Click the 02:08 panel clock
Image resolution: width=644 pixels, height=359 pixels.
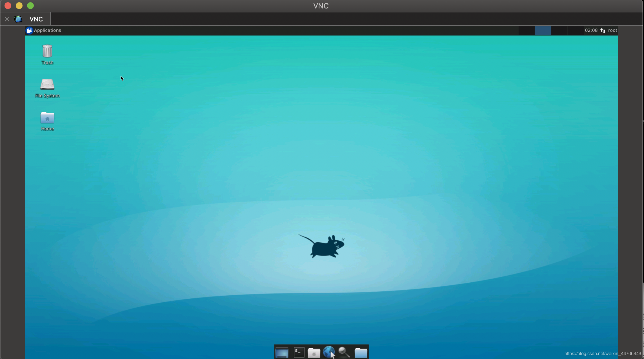pos(591,30)
